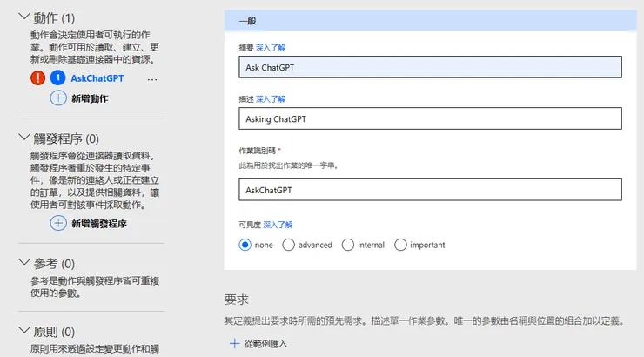
Task: Click the 作業識別碼 field label
Action: [257, 151]
